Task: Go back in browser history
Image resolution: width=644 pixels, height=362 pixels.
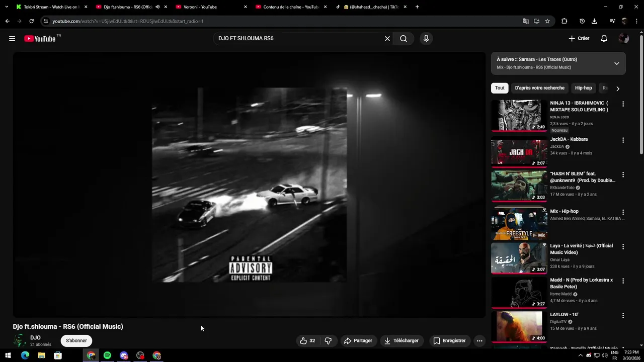Action: (x=7, y=21)
